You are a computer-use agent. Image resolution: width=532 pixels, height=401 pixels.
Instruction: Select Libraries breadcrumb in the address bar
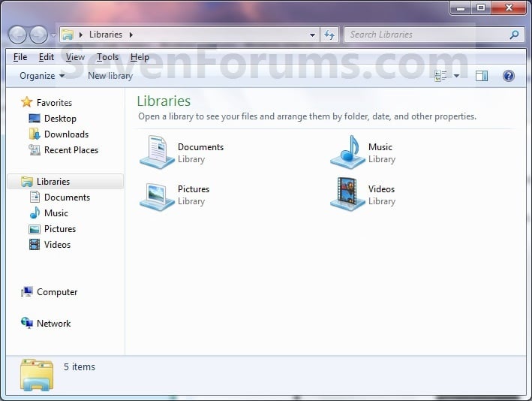point(106,35)
